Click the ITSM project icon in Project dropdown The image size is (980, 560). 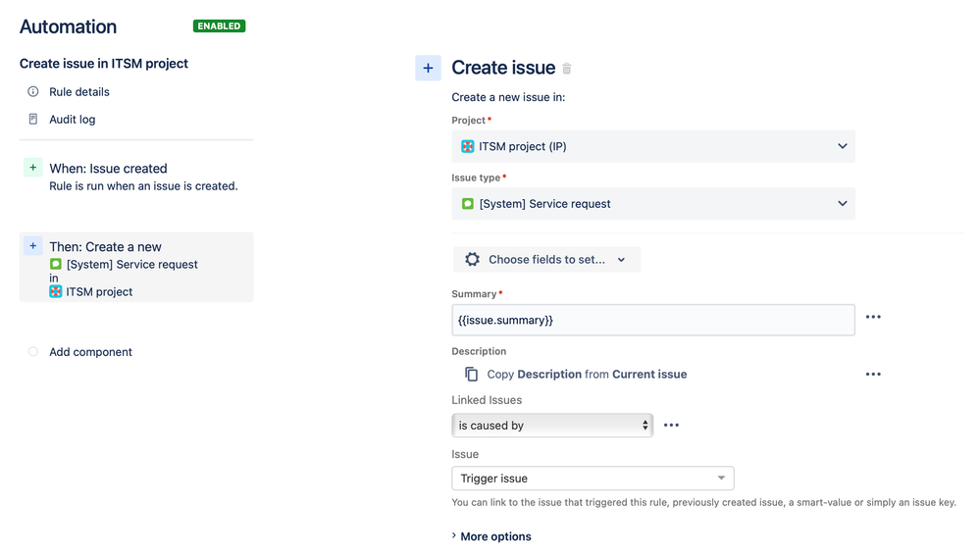[468, 146]
